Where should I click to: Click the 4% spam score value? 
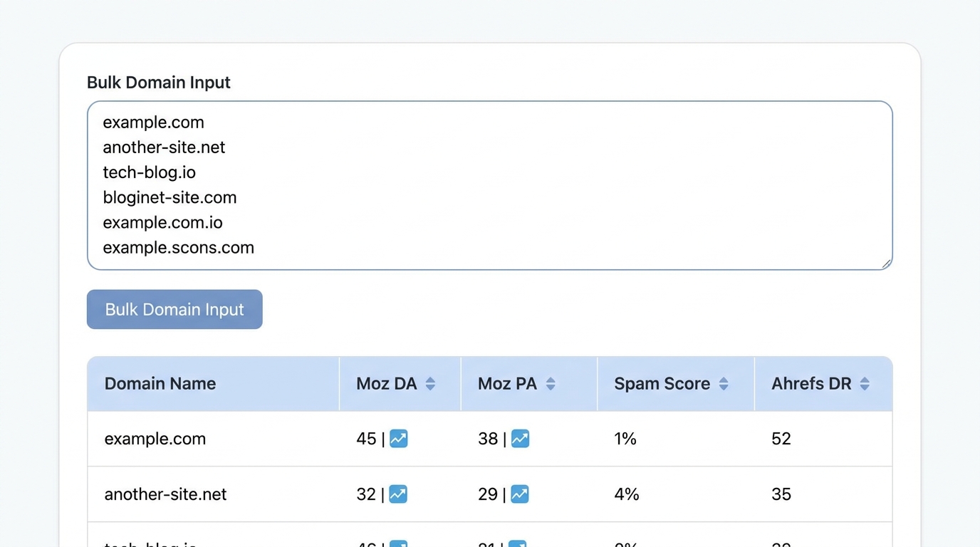point(627,494)
